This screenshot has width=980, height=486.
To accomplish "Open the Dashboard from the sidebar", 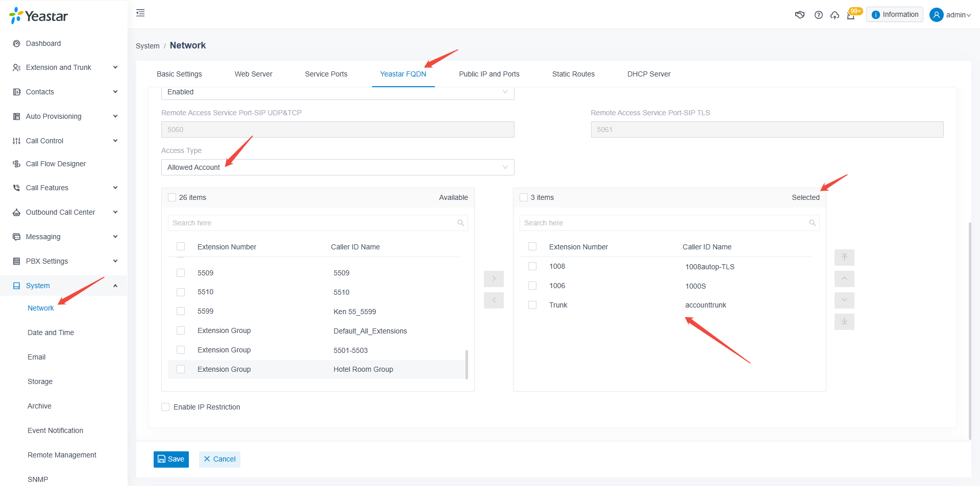I will point(43,43).
